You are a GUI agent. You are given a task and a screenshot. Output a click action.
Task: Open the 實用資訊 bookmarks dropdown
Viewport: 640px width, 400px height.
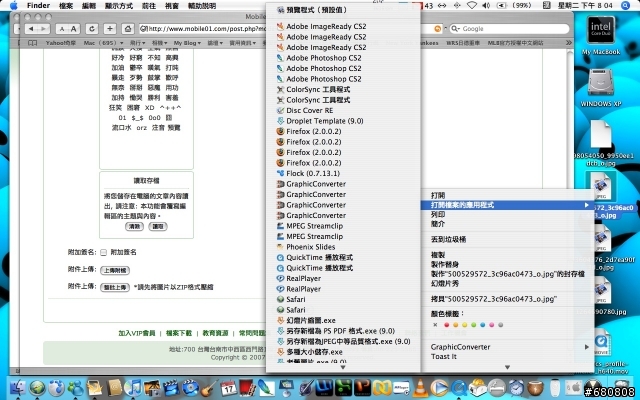click(x=242, y=43)
